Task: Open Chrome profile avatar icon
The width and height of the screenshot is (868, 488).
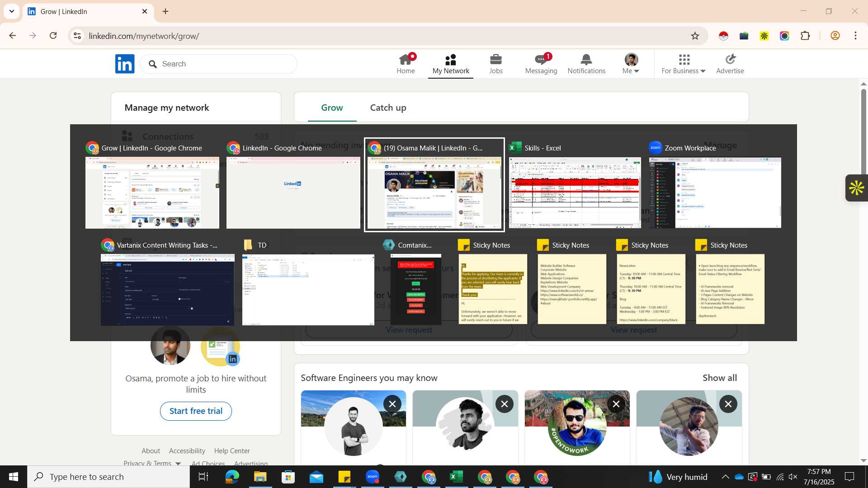Action: [835, 36]
